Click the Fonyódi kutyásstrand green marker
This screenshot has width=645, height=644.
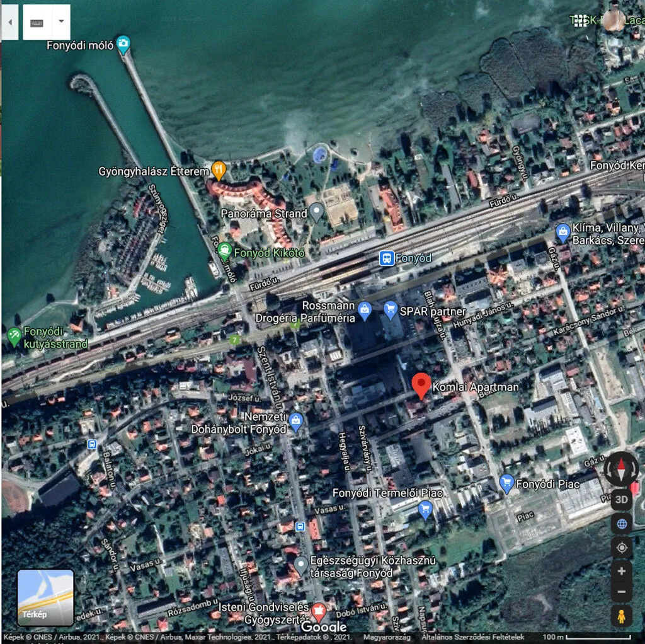click(x=14, y=336)
